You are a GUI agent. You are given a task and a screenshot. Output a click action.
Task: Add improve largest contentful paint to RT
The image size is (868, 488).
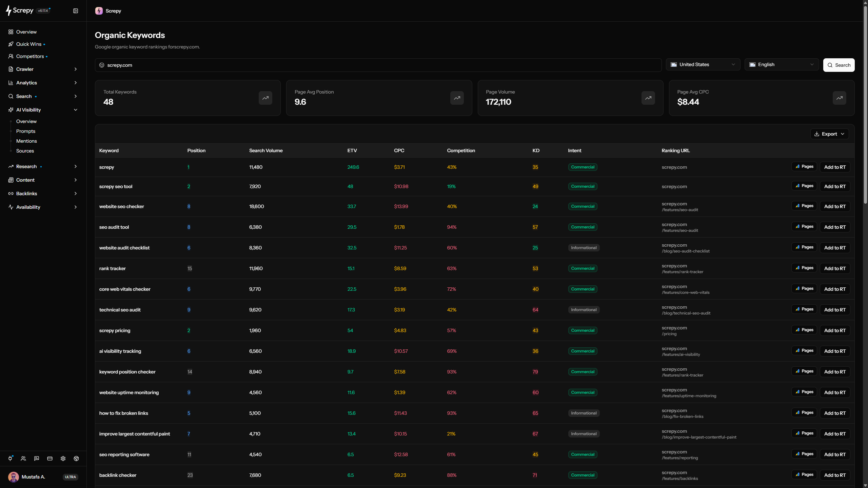pos(835,434)
